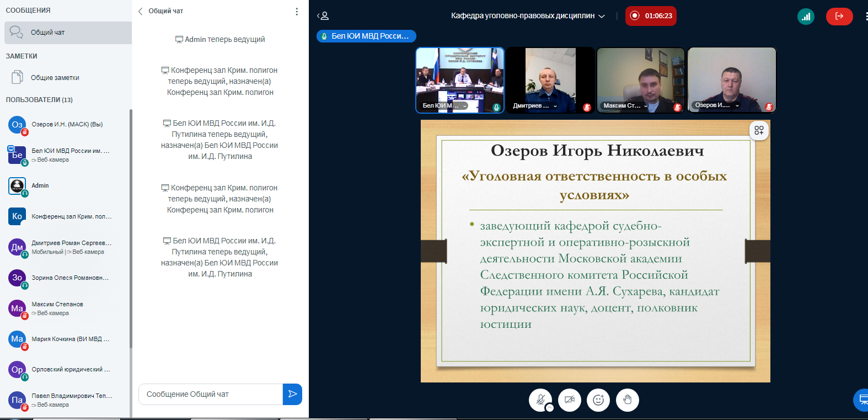Screen dimensions: 868x420
Task: Toggle the webcam sharing button
Action: pos(570,400)
